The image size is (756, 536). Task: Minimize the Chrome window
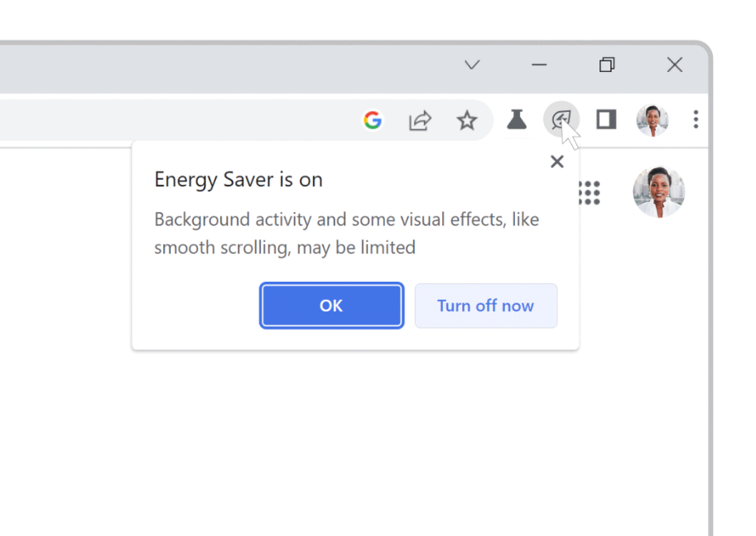click(x=540, y=65)
